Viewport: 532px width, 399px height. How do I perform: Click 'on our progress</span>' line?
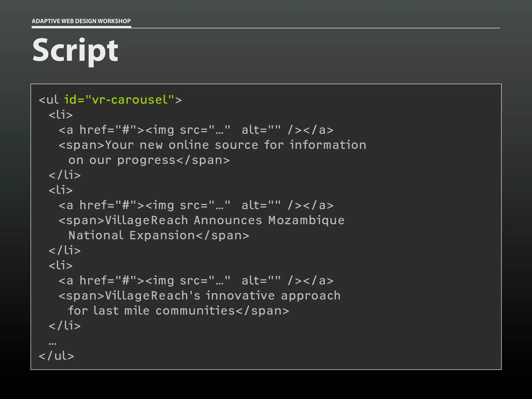pyautogui.click(x=149, y=160)
